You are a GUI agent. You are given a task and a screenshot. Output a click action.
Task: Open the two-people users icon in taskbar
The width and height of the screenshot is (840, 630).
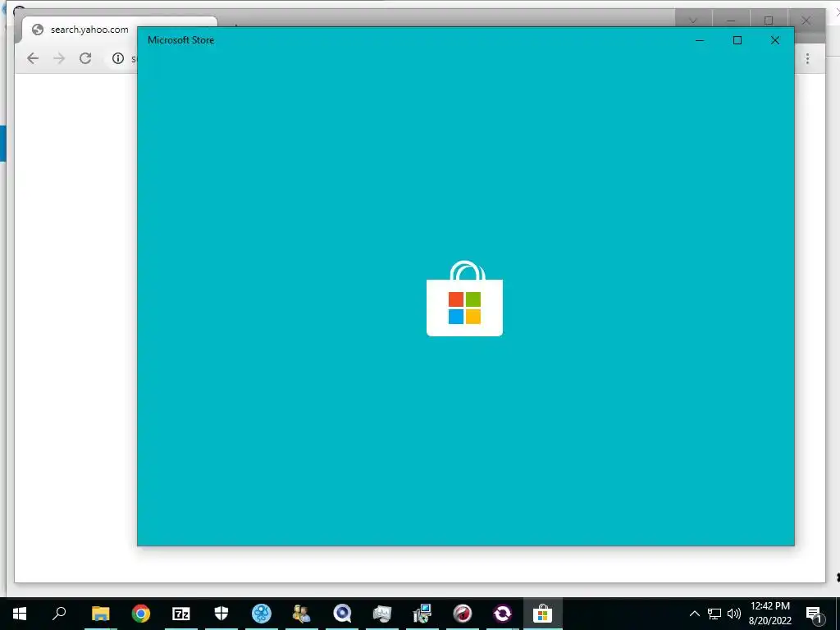tap(302, 614)
